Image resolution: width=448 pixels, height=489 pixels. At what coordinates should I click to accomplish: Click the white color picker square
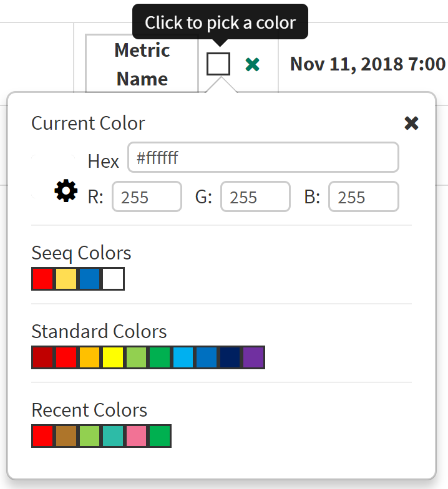pyautogui.click(x=218, y=64)
